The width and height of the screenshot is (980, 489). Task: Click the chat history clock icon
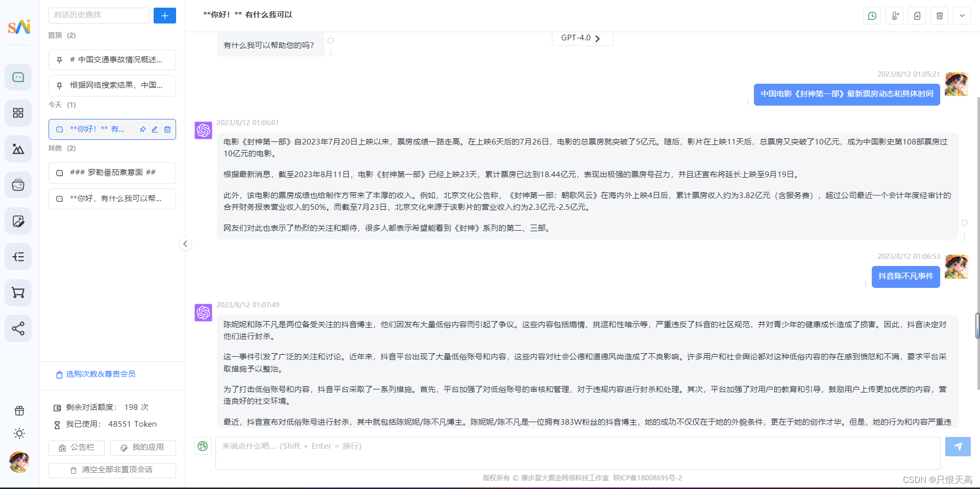click(872, 16)
